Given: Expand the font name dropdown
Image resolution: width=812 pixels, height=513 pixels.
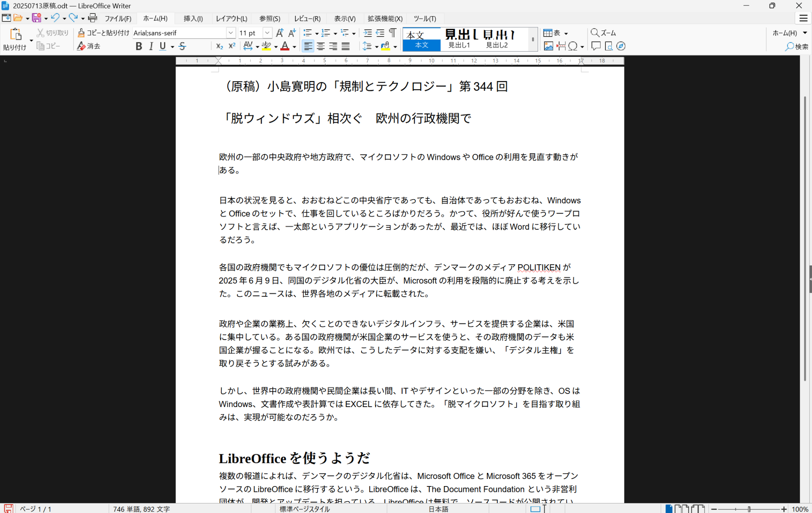Looking at the screenshot, I should 231,33.
